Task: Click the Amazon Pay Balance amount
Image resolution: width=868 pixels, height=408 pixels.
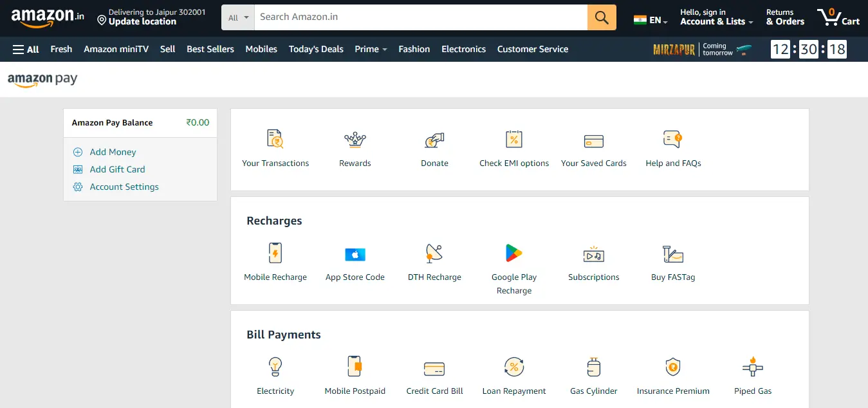Action: [198, 122]
